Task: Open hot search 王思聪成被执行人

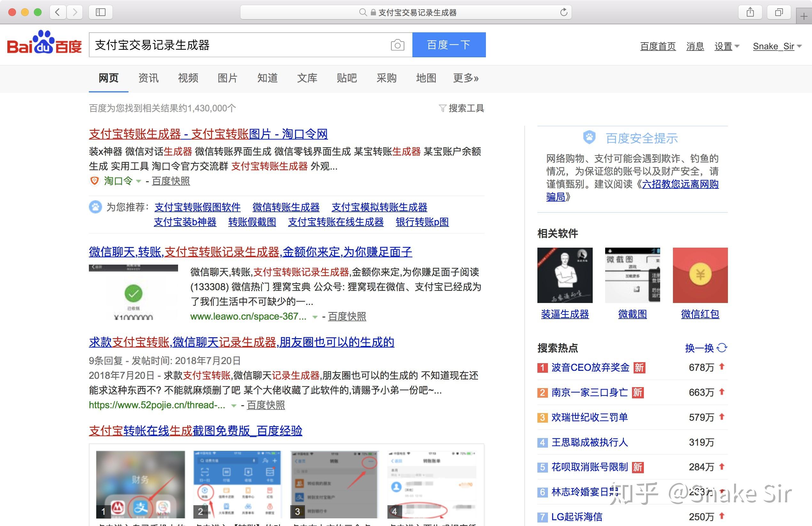Action: point(589,442)
